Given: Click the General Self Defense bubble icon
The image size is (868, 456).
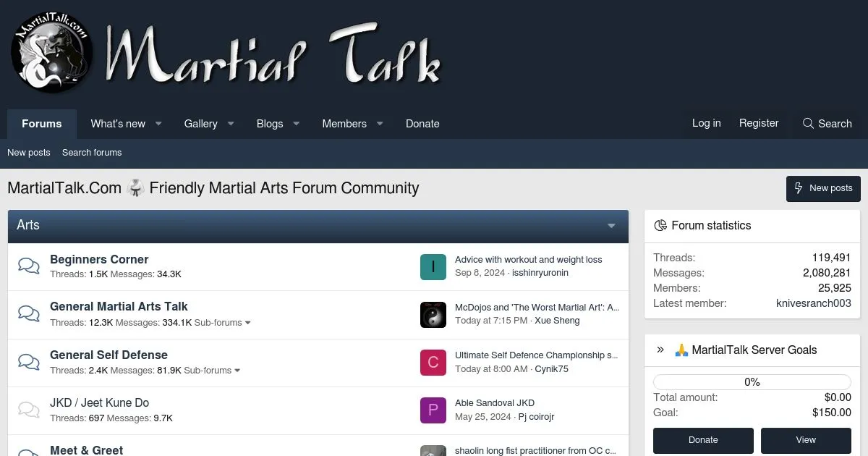Looking at the screenshot, I should pyautogui.click(x=29, y=361).
